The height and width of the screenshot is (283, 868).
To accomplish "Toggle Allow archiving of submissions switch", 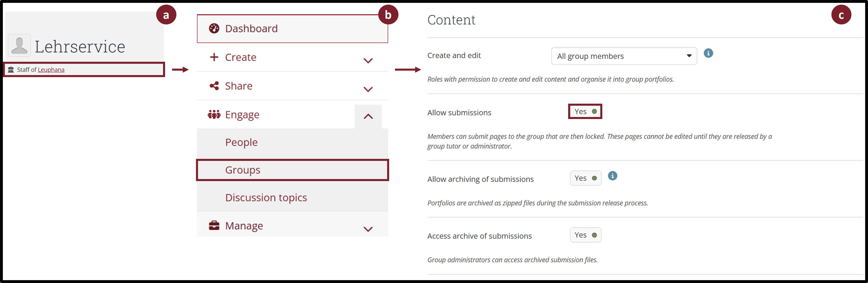I will tap(585, 178).
